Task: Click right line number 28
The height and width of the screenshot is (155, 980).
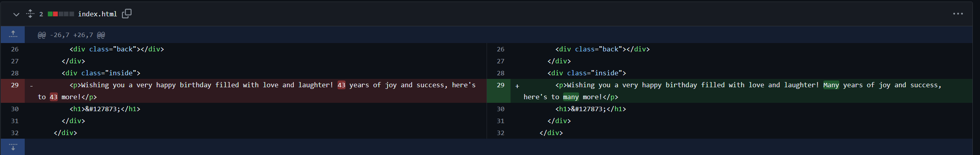Action: pyautogui.click(x=501, y=73)
